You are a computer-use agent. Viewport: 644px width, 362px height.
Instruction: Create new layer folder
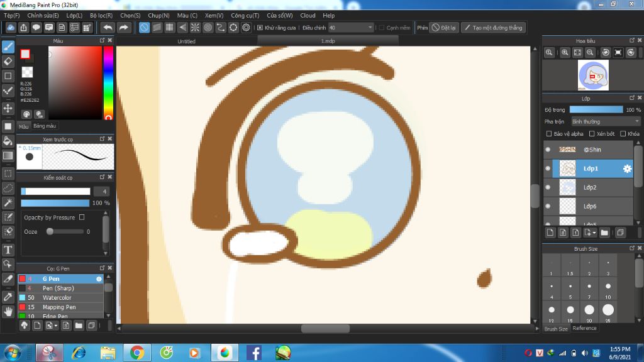click(604, 233)
